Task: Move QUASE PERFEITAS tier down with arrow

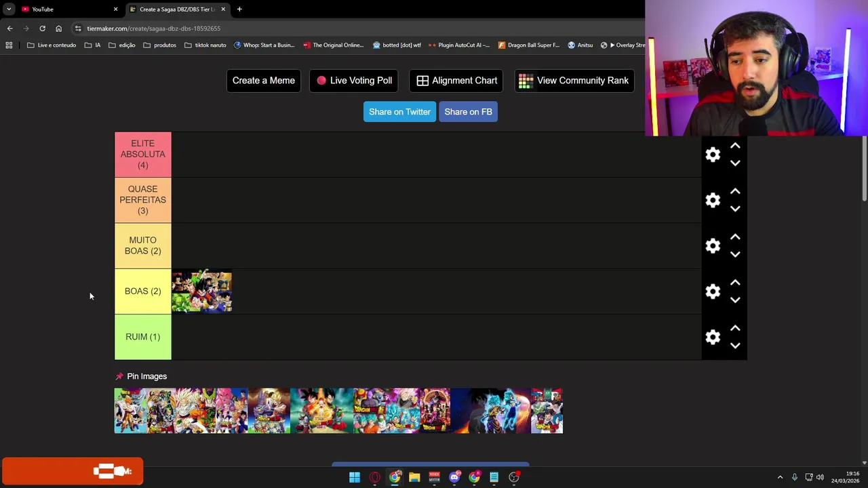Action: 735,209
